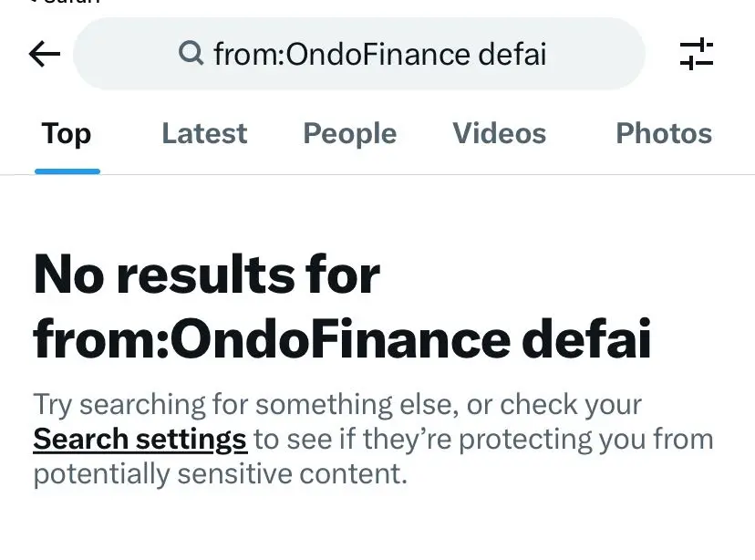Open the People tab
755x560 pixels.
349,133
